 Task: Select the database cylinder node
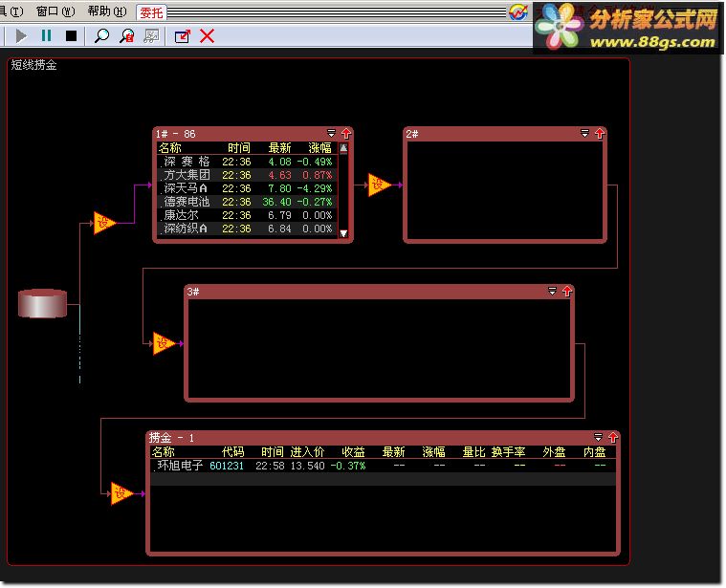click(x=43, y=303)
